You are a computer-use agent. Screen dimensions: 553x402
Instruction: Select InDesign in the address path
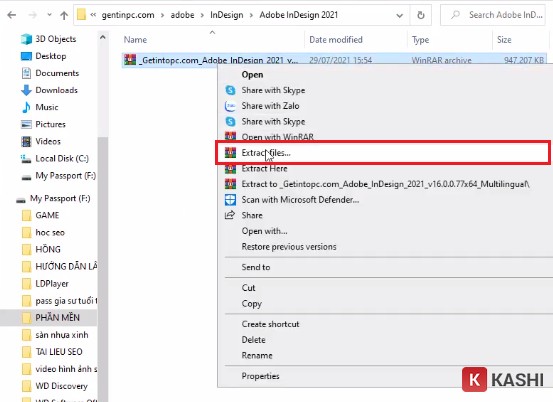coord(226,15)
